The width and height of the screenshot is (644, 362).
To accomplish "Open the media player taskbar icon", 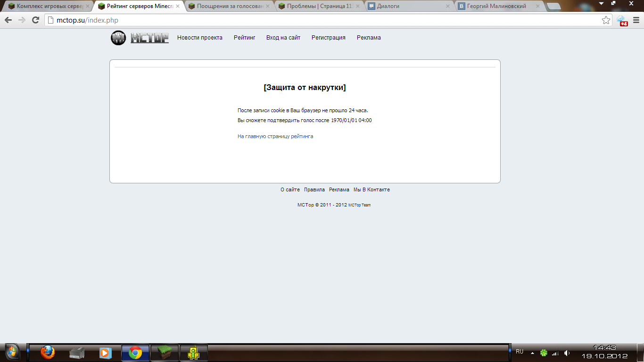I will pyautogui.click(x=105, y=352).
